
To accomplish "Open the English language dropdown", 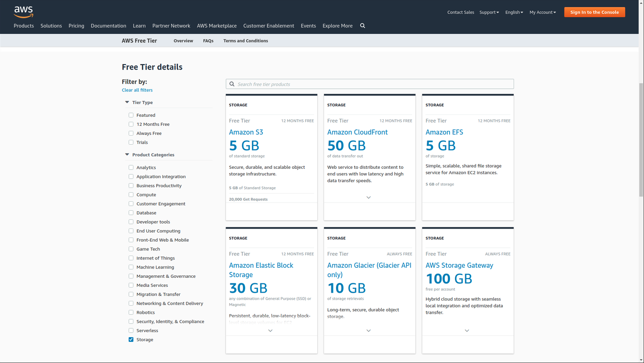I will 514,13.
